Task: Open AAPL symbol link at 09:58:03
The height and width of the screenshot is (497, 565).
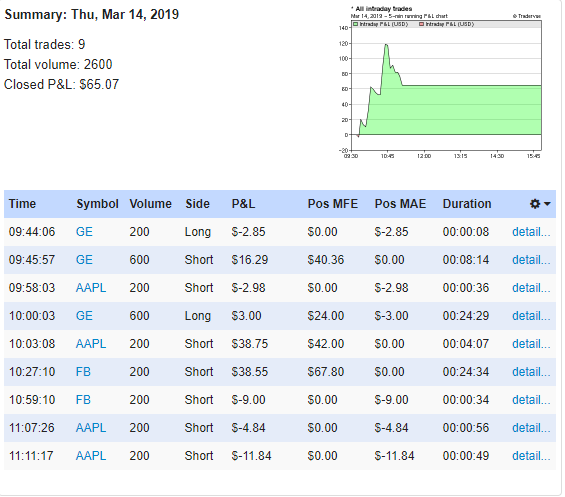Action: [91, 288]
